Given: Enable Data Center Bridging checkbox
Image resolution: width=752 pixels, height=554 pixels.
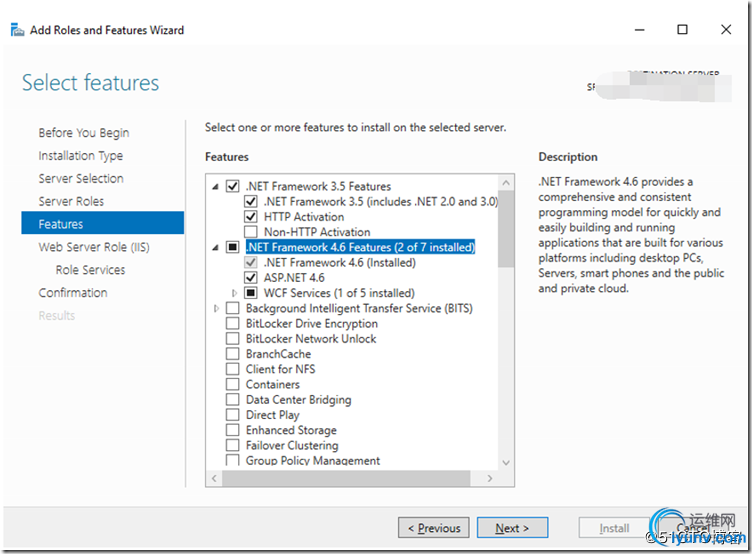Looking at the screenshot, I should click(x=233, y=400).
